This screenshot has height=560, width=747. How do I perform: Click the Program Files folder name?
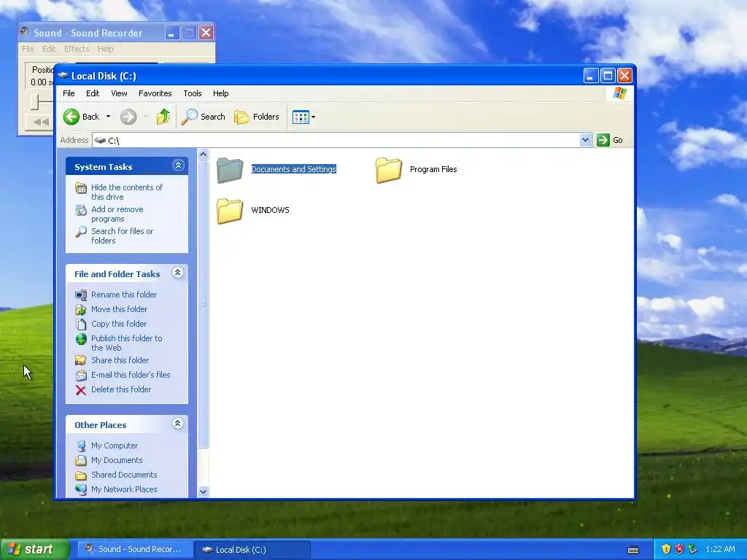[x=433, y=169]
